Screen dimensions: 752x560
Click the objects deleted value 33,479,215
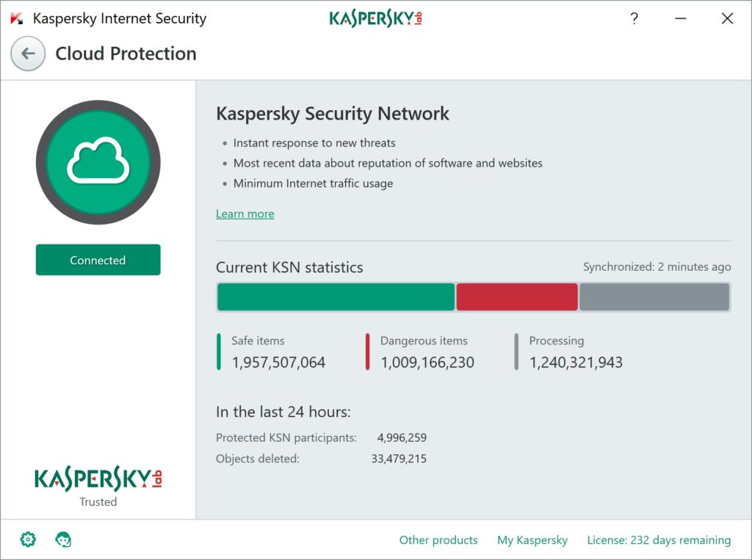tap(399, 459)
